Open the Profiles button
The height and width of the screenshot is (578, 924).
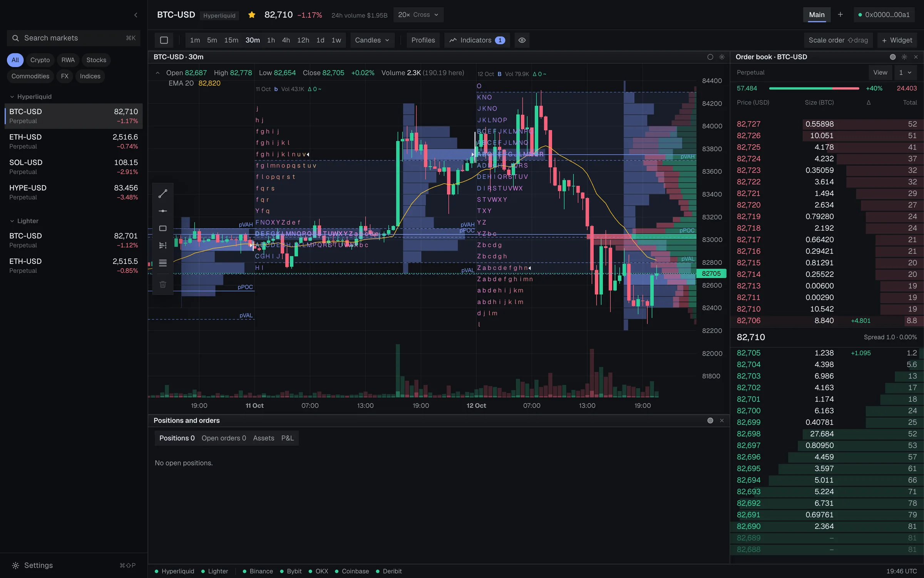click(x=423, y=40)
